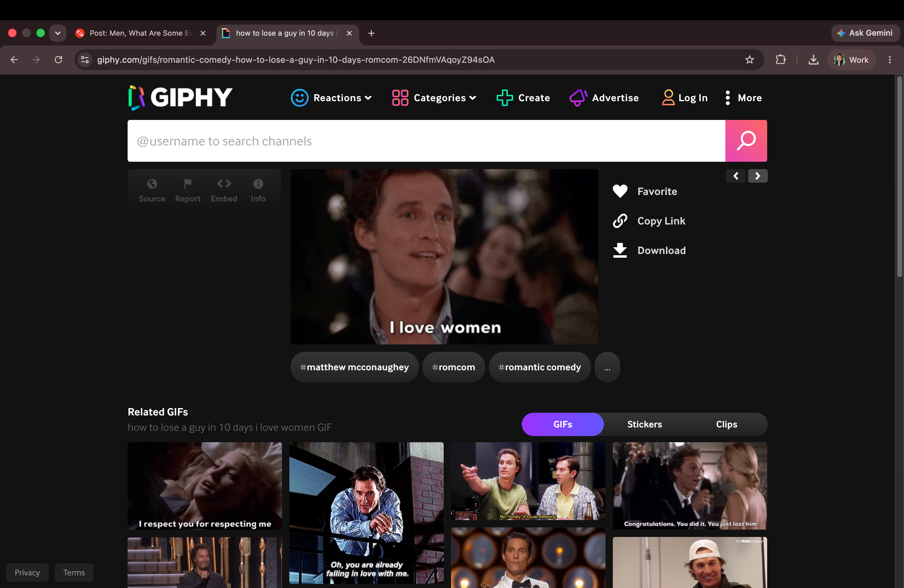Click the Info circle icon
Image resolution: width=904 pixels, height=588 pixels.
258,184
